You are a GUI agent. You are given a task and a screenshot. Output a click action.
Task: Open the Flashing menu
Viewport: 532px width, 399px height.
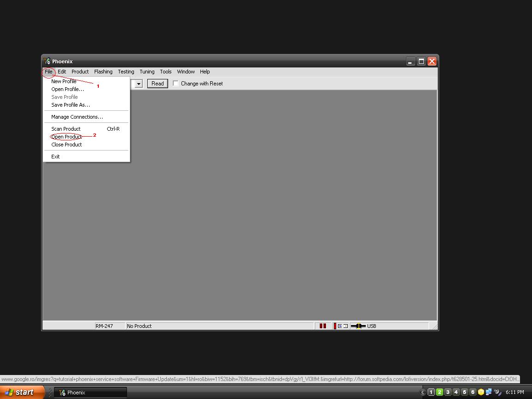[103, 72]
